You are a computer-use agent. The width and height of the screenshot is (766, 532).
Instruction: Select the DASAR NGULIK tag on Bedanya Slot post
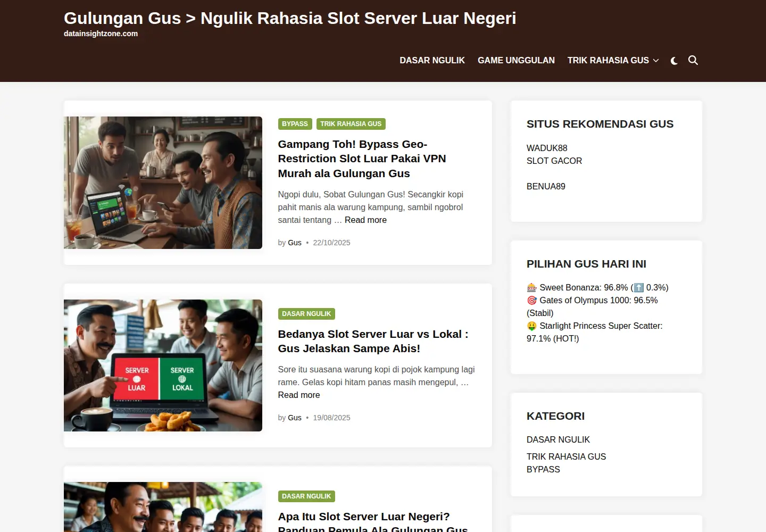pos(306,314)
